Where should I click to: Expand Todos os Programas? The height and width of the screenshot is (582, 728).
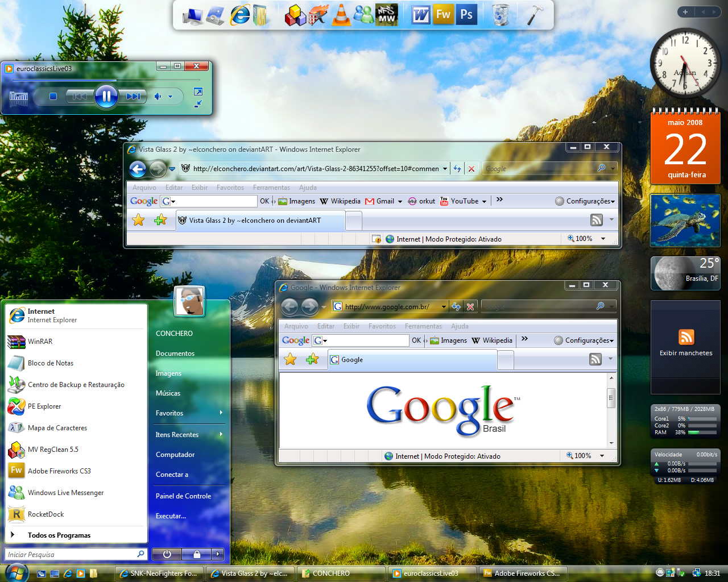pos(76,535)
